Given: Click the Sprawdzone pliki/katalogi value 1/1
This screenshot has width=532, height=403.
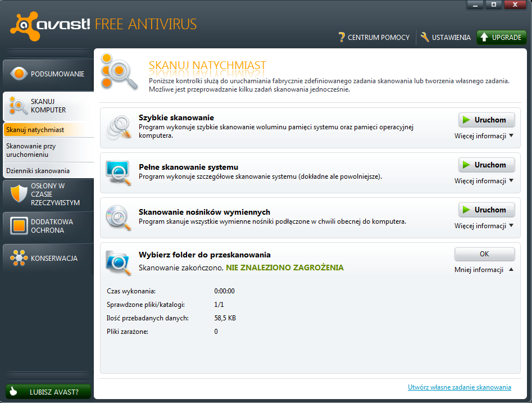Looking at the screenshot, I should [219, 305].
